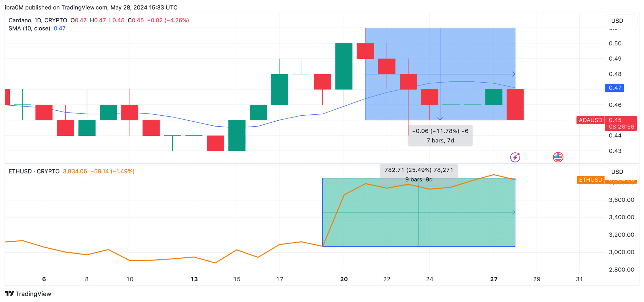Viewport: 644px width, 302px height.
Task: Click the date label 24 on time axis
Action: coord(430,279)
